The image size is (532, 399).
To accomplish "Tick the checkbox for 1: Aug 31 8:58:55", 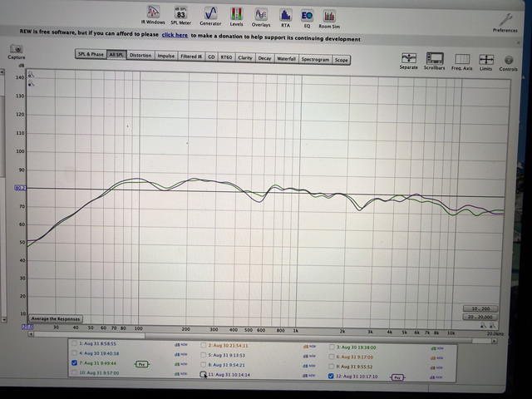I will [x=74, y=343].
